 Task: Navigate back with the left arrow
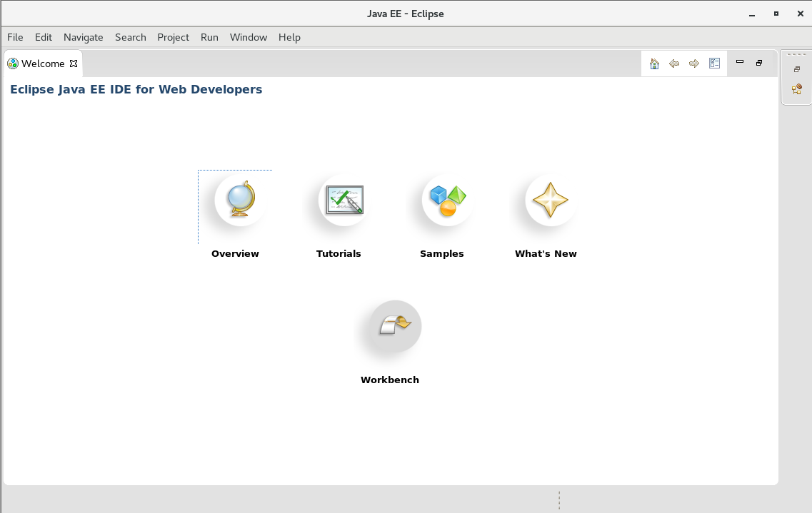[674, 64]
